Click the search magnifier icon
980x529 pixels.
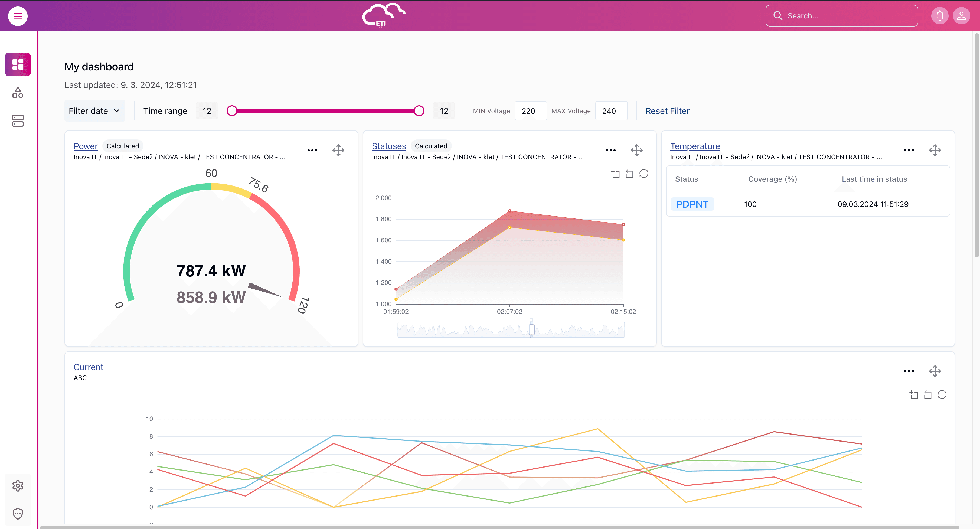[778, 16]
